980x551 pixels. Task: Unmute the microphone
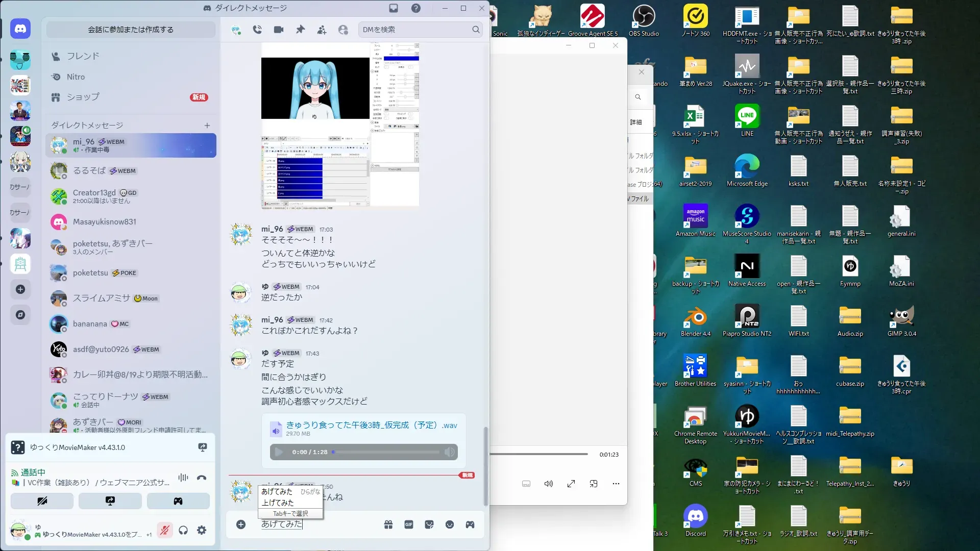pyautogui.click(x=164, y=531)
